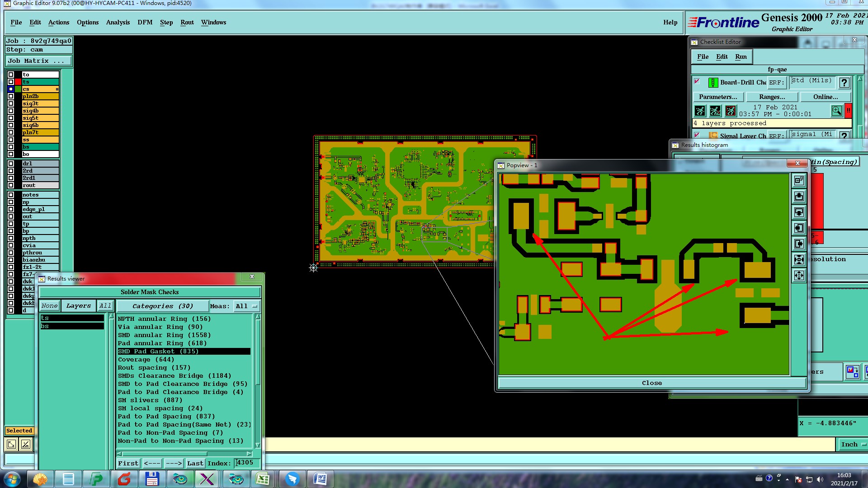Screen dimensions: 868x488
Task: Click the green drill check icon
Action: 713,83
